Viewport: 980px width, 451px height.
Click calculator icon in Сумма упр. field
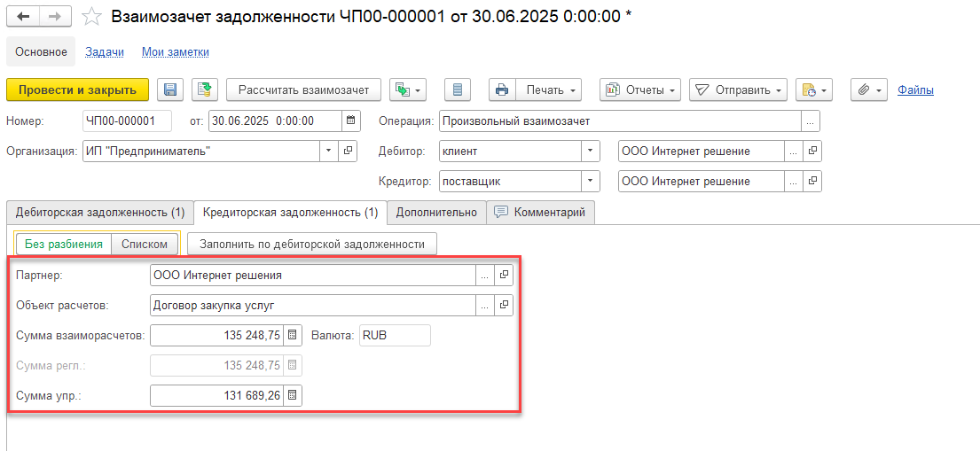tap(294, 395)
